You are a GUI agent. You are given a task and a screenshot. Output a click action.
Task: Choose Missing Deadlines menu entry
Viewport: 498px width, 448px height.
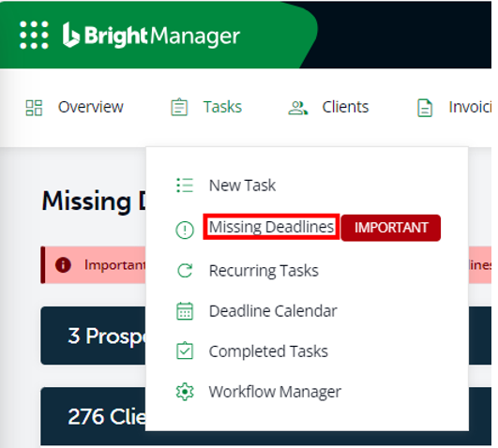(272, 227)
